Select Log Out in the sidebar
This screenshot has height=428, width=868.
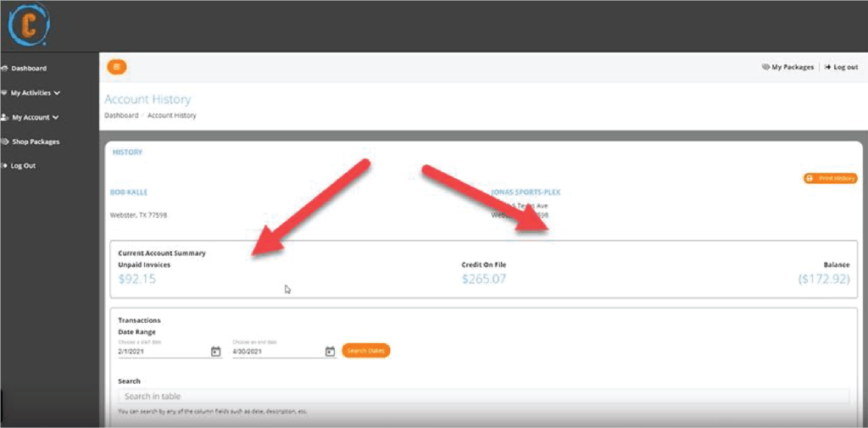pyautogui.click(x=23, y=165)
